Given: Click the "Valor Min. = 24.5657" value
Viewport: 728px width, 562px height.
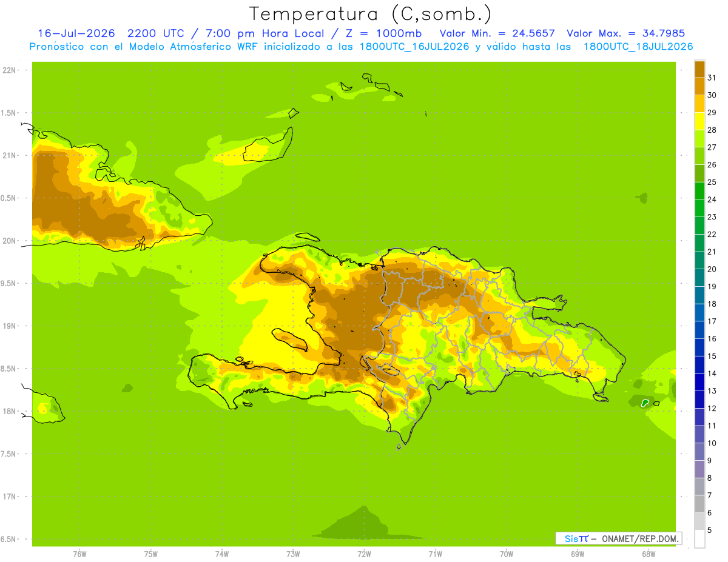Looking at the screenshot, I should tap(497, 33).
